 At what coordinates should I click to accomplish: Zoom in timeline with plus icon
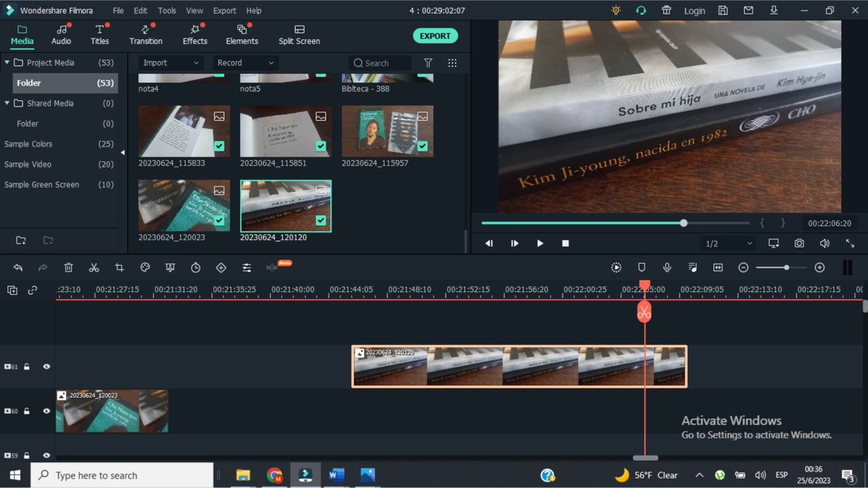click(x=820, y=267)
